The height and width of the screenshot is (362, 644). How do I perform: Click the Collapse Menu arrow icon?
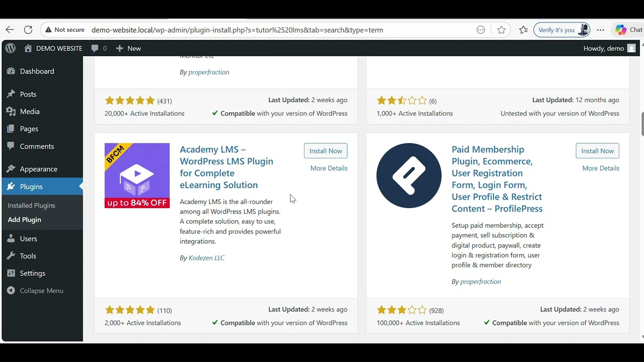tap(11, 291)
